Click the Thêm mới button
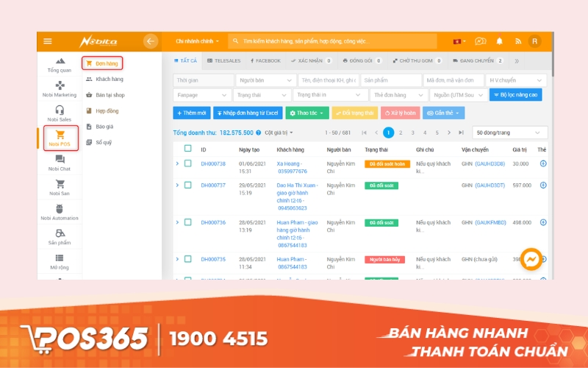This screenshot has height=368, width=588. [x=192, y=113]
